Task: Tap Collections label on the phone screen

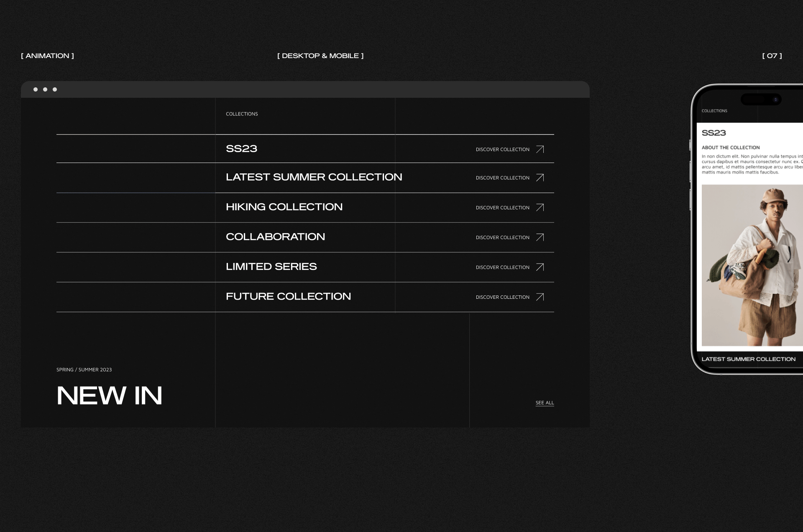Action: click(x=714, y=111)
